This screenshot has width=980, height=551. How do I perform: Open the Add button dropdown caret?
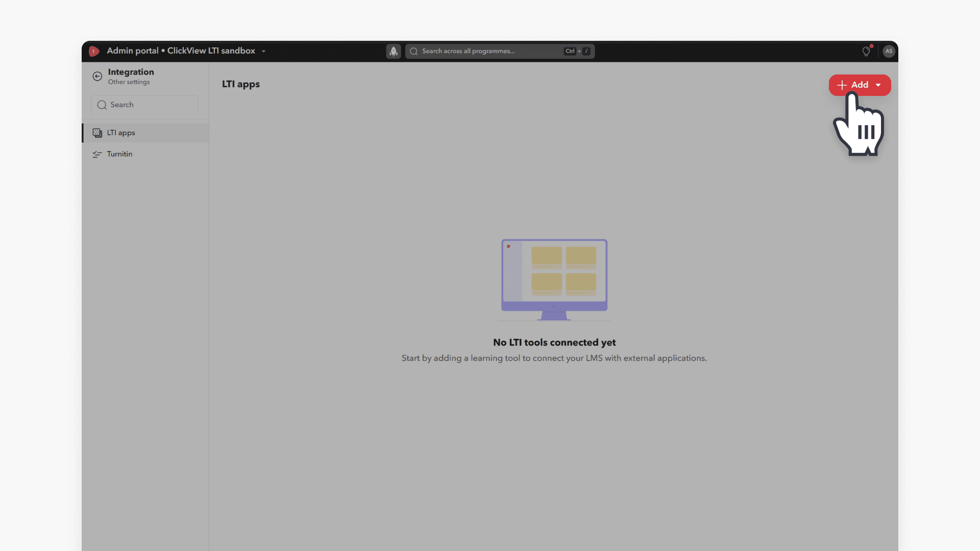coord(878,85)
